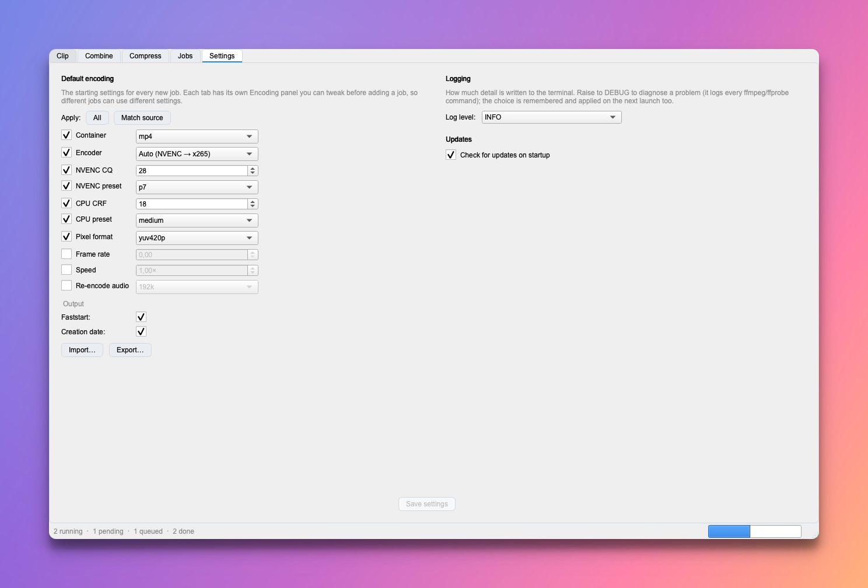Toggle the Faststart checkbox
The height and width of the screenshot is (588, 868).
[141, 317]
